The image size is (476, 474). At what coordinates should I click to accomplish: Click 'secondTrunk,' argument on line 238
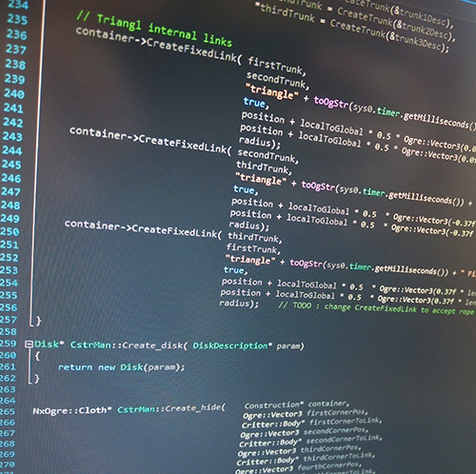(277, 81)
